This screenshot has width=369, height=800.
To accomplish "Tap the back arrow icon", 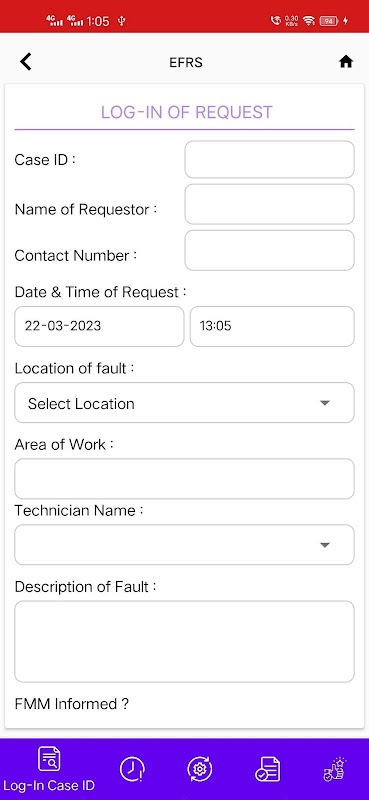I will 26,62.
